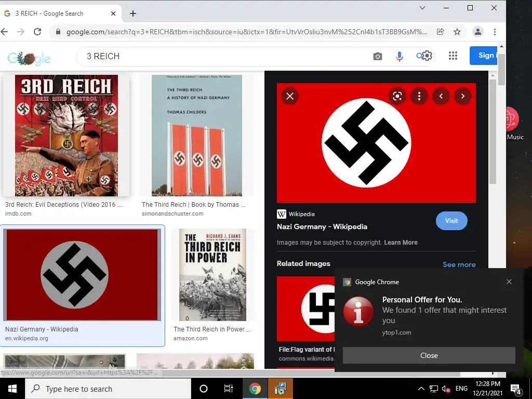Click the visual search lens icon on preview
Screen dimensions: 532x399
397,96
